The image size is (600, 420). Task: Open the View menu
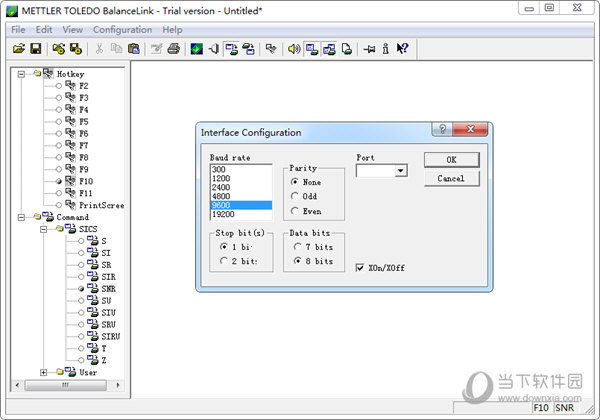pyautogui.click(x=72, y=29)
